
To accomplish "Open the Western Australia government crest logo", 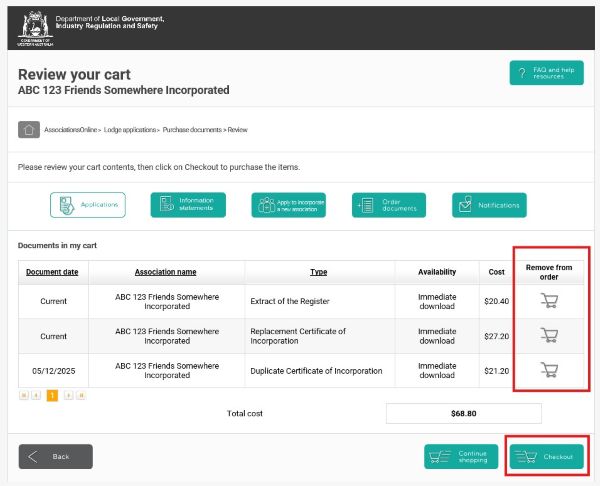I will (35, 28).
